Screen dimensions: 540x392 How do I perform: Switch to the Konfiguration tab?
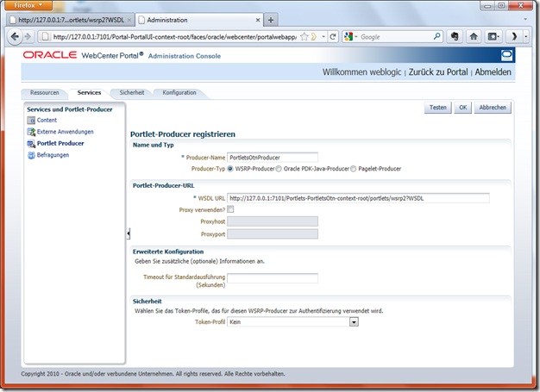pyautogui.click(x=179, y=93)
